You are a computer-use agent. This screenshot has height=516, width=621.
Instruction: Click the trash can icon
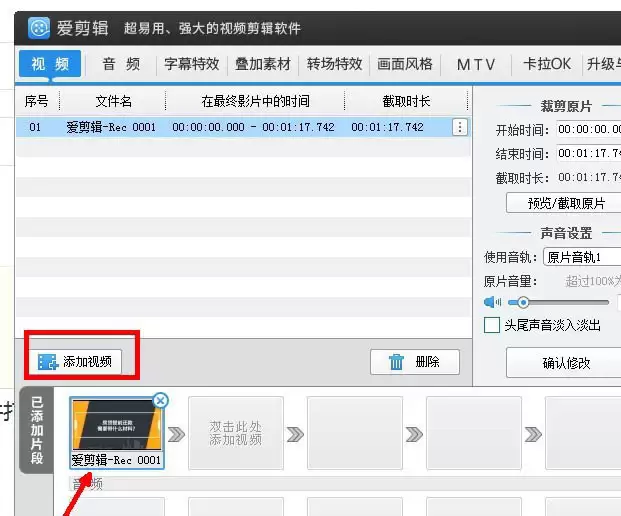[396, 362]
